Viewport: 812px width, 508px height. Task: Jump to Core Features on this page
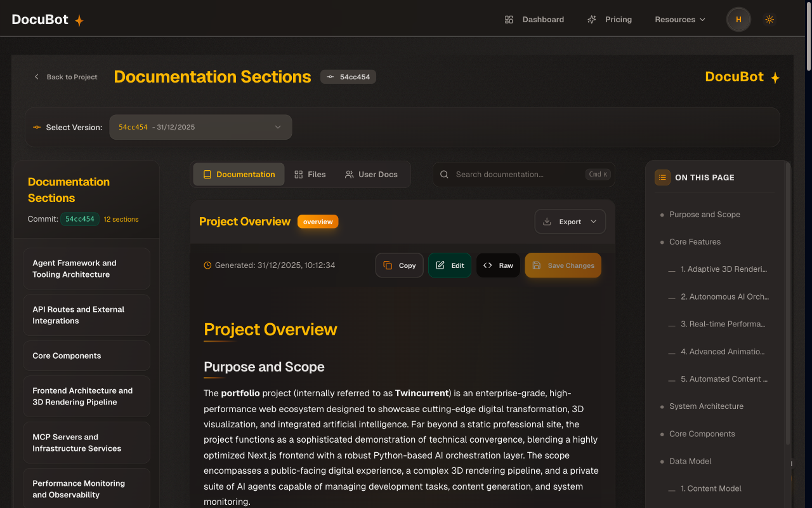[695, 241]
